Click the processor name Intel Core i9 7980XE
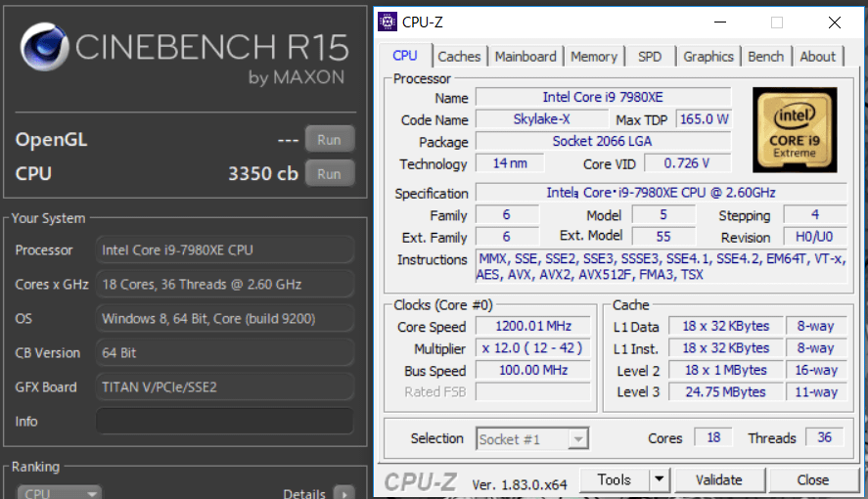The image size is (868, 499). coord(603,98)
